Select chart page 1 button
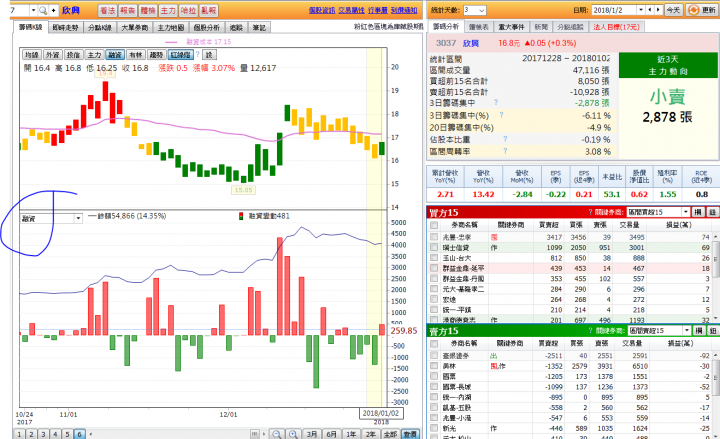Screen dimensions: 720x439 19,434
